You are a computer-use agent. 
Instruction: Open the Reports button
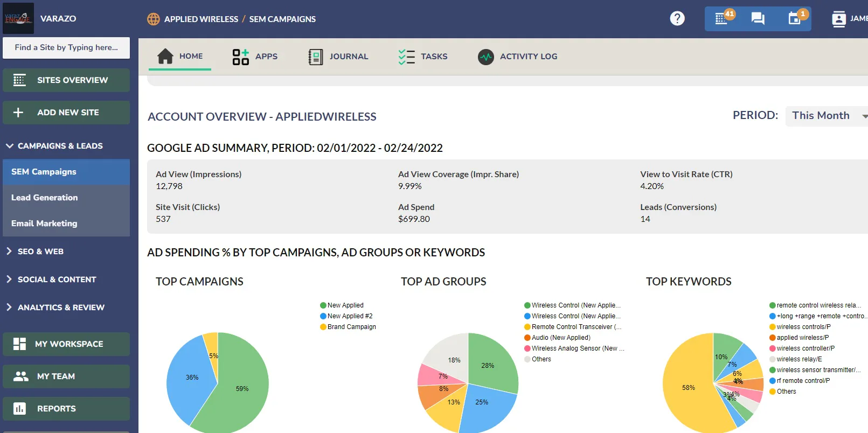click(x=66, y=409)
